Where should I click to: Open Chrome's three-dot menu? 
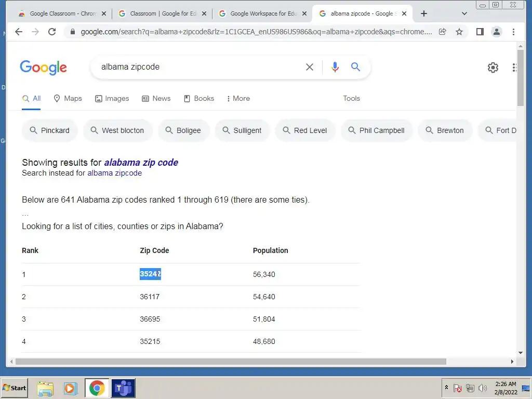pyautogui.click(x=513, y=32)
